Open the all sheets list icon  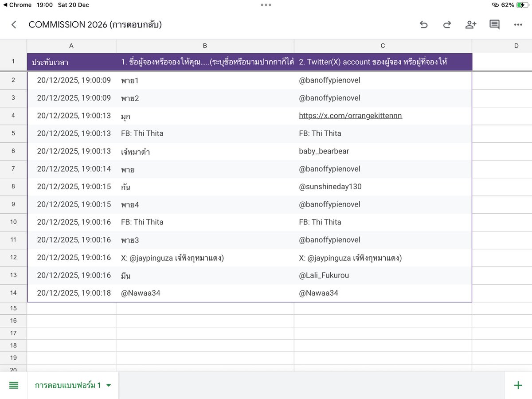click(14, 385)
